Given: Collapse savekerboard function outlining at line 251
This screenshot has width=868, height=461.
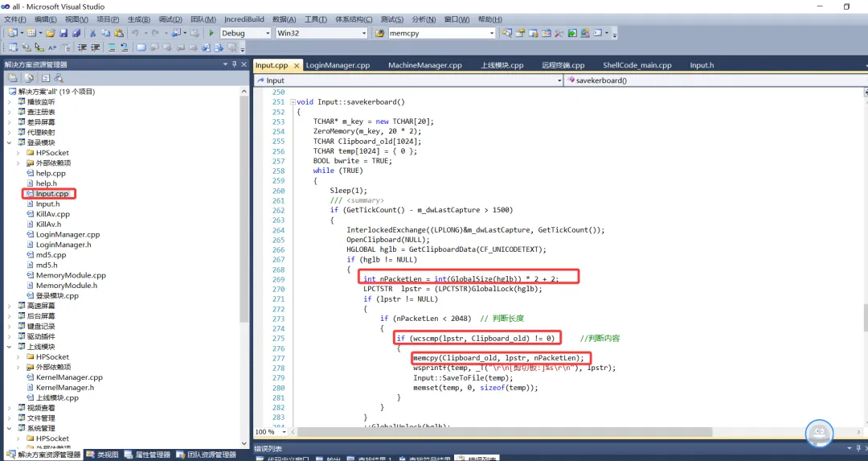Looking at the screenshot, I should (x=293, y=102).
